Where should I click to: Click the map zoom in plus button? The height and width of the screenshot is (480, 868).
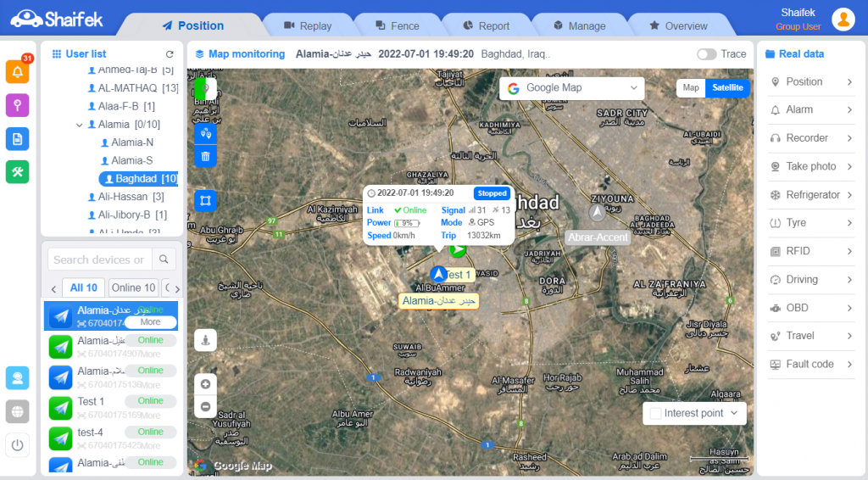coord(205,384)
